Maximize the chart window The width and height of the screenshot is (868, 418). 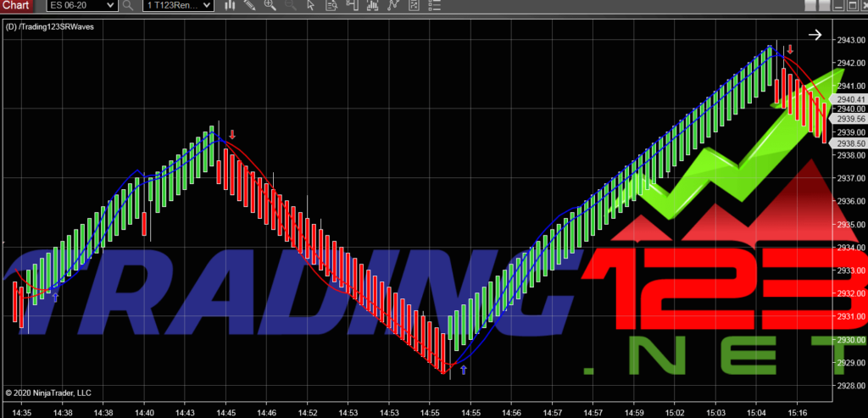(852, 6)
